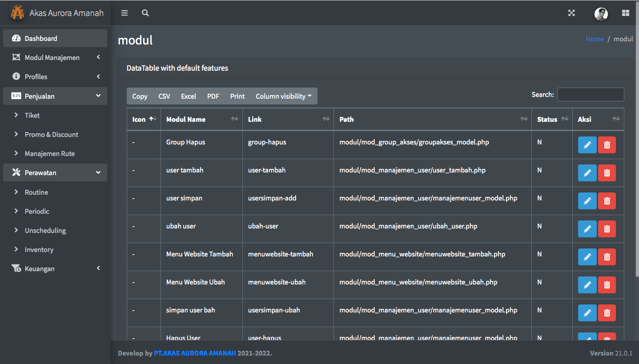Delete the user tambah row via trash icon
639x364 pixels.
click(x=607, y=173)
